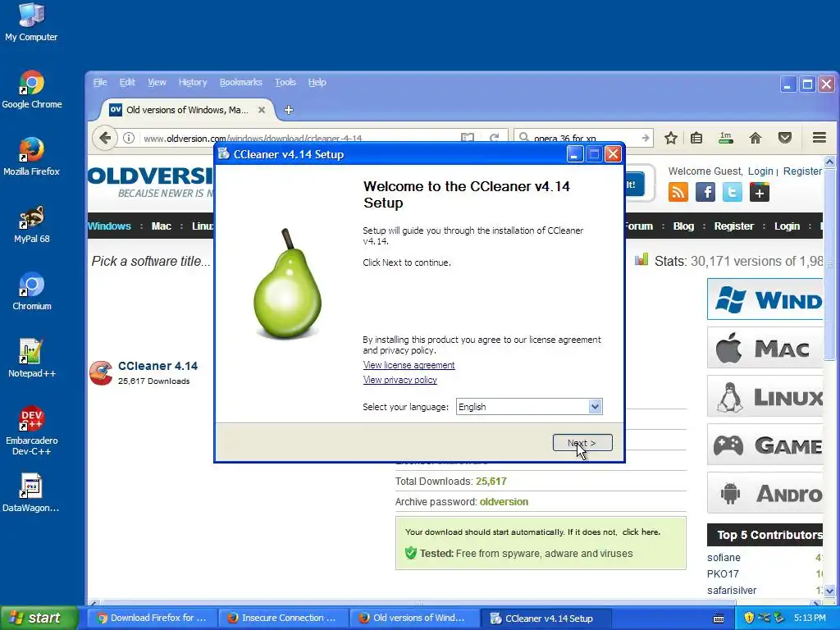
Task: Click the Login link near Welcome Guest
Action: coord(760,171)
